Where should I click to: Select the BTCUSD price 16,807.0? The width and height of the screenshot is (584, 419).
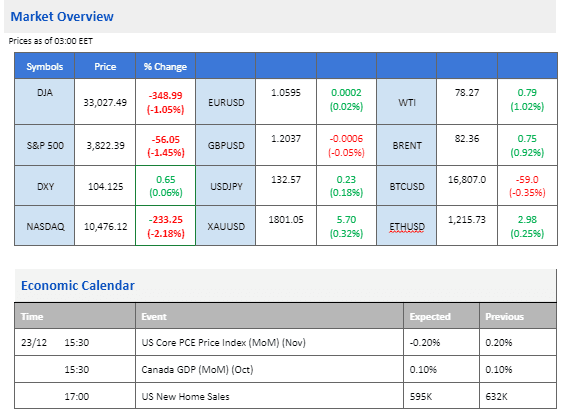click(x=467, y=180)
